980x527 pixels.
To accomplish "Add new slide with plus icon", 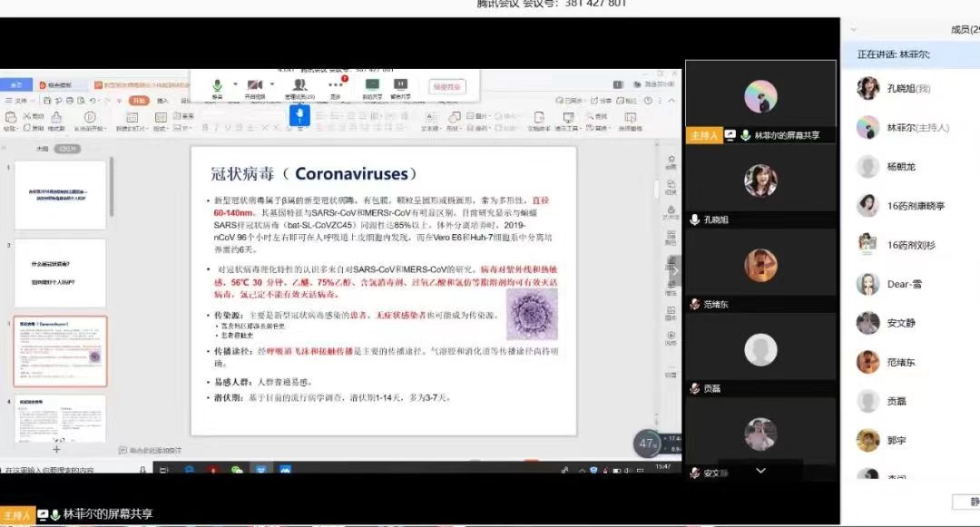I will tap(57, 450).
